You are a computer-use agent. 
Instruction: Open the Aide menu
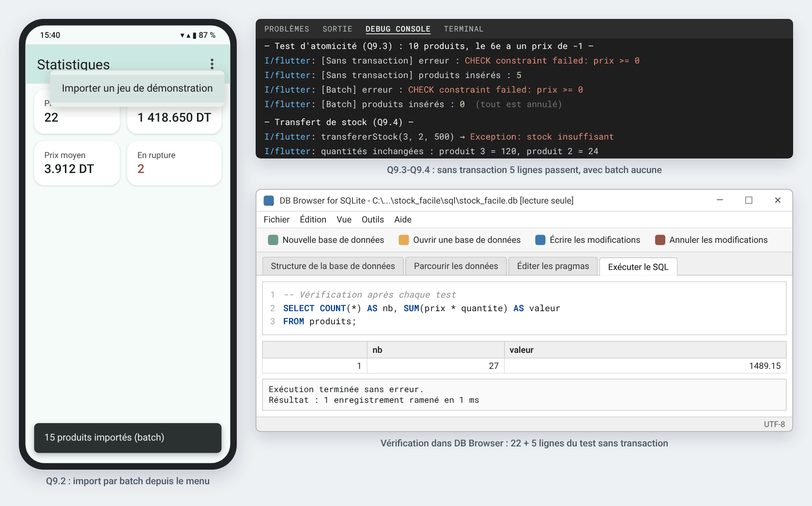(403, 220)
